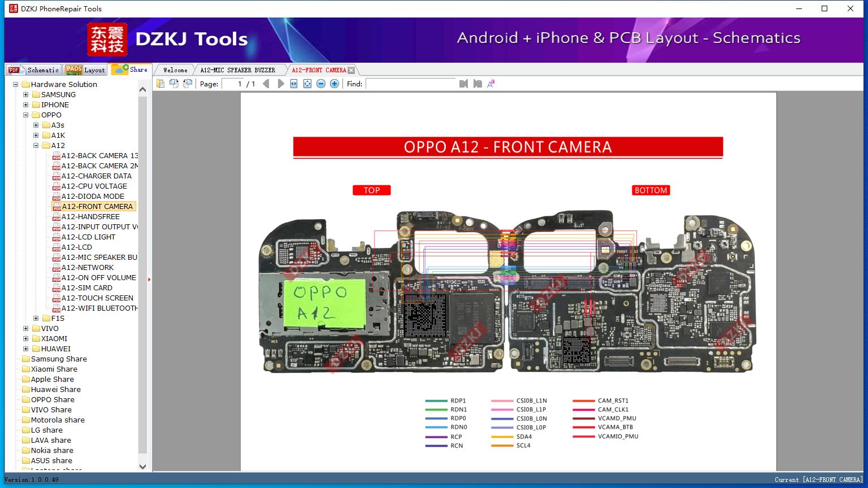
Task: Close the A12-FRONT CAMERA tab
Action: (x=351, y=70)
